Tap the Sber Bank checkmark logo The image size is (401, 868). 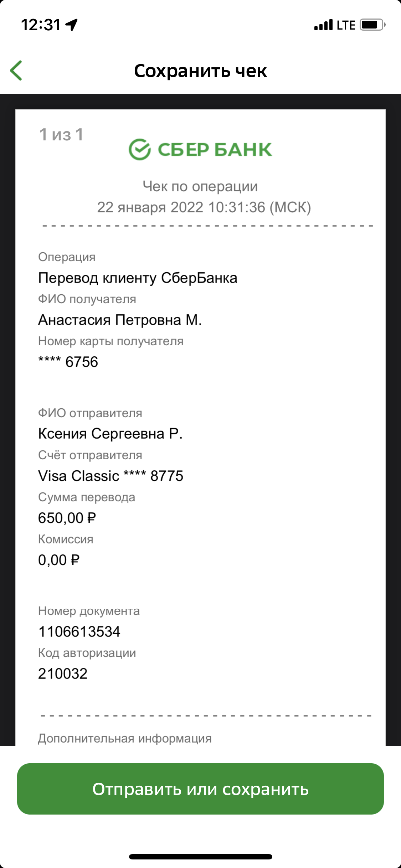[x=140, y=149]
